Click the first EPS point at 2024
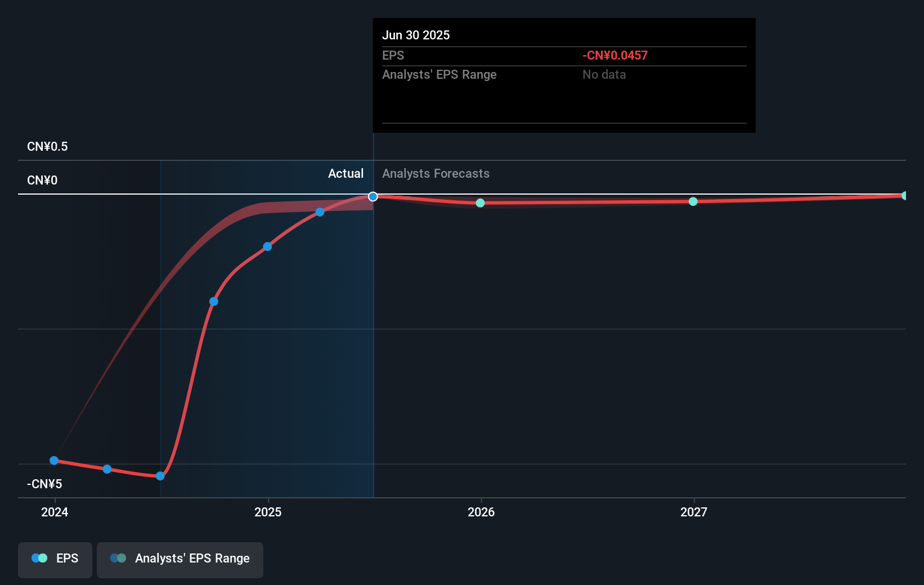 [54, 460]
